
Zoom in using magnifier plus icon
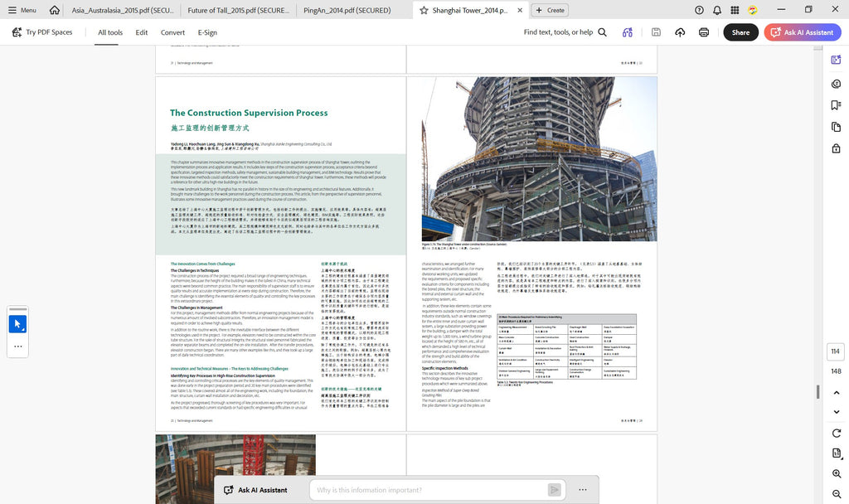(x=837, y=473)
